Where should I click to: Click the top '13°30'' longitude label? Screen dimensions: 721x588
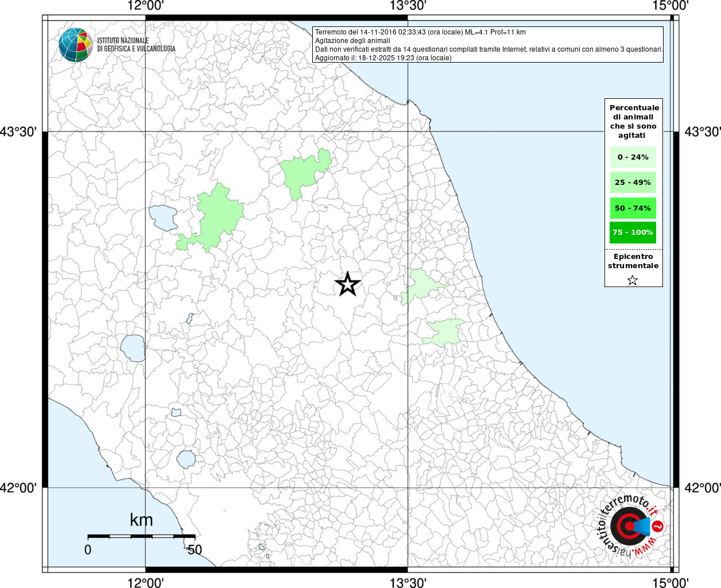tap(408, 6)
